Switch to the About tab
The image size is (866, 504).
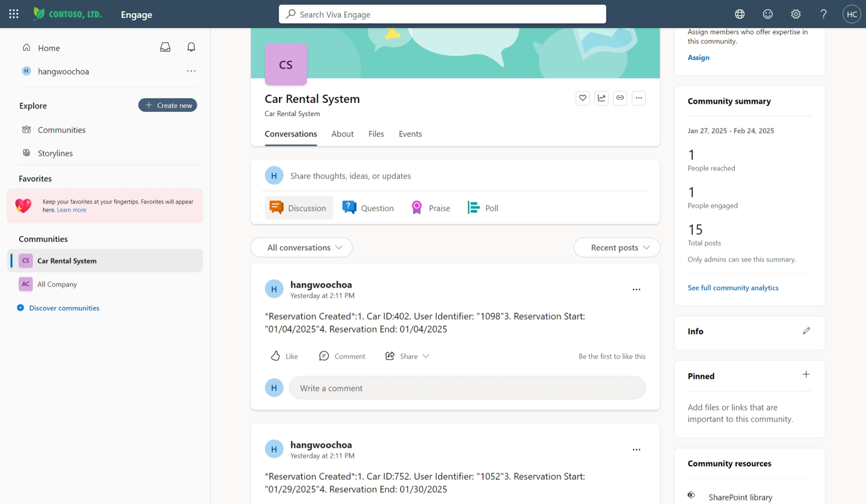[342, 134]
